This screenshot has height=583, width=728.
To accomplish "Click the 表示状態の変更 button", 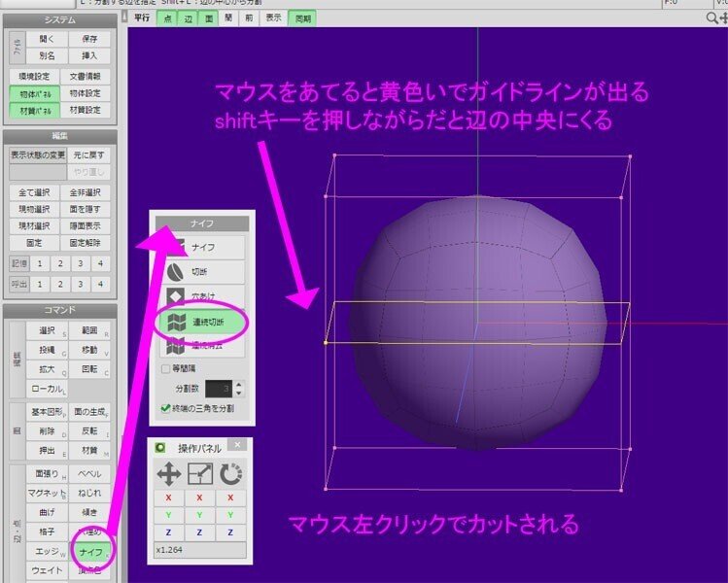I will click(38, 155).
